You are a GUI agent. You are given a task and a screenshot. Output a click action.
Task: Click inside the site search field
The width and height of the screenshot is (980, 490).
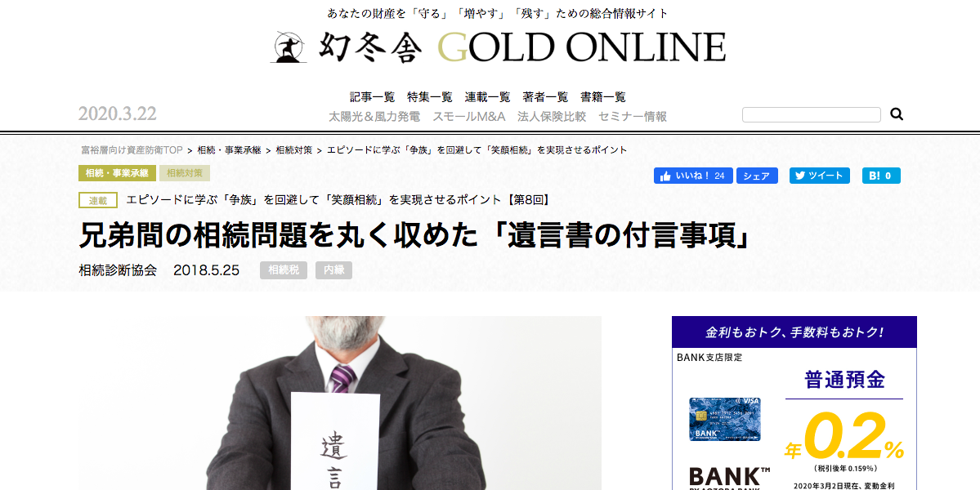pyautogui.click(x=812, y=115)
